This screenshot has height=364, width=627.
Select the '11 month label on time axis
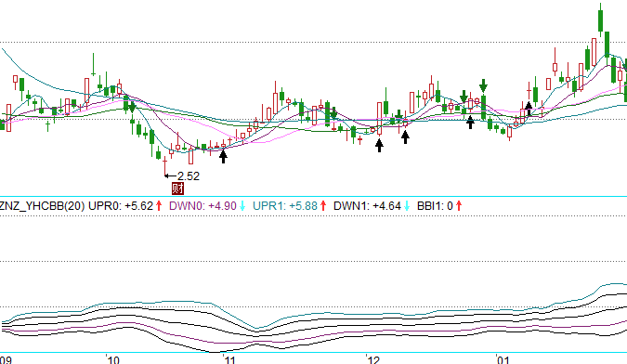pyautogui.click(x=229, y=360)
